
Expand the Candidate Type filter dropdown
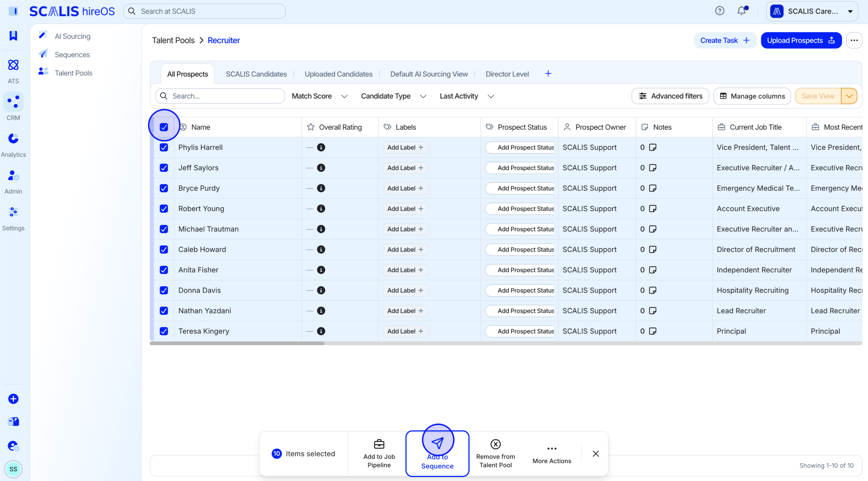[394, 96]
